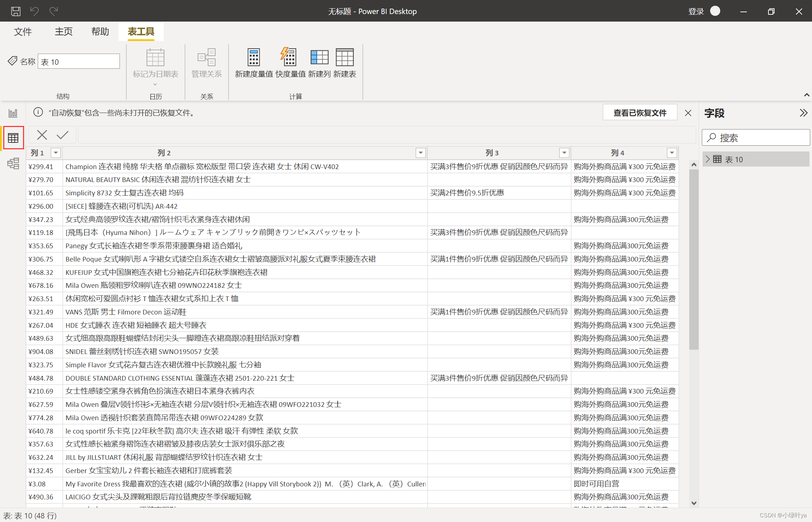This screenshot has height=522, width=812.
Task: Click the Quick Measure lightning icon
Action: coord(289,58)
